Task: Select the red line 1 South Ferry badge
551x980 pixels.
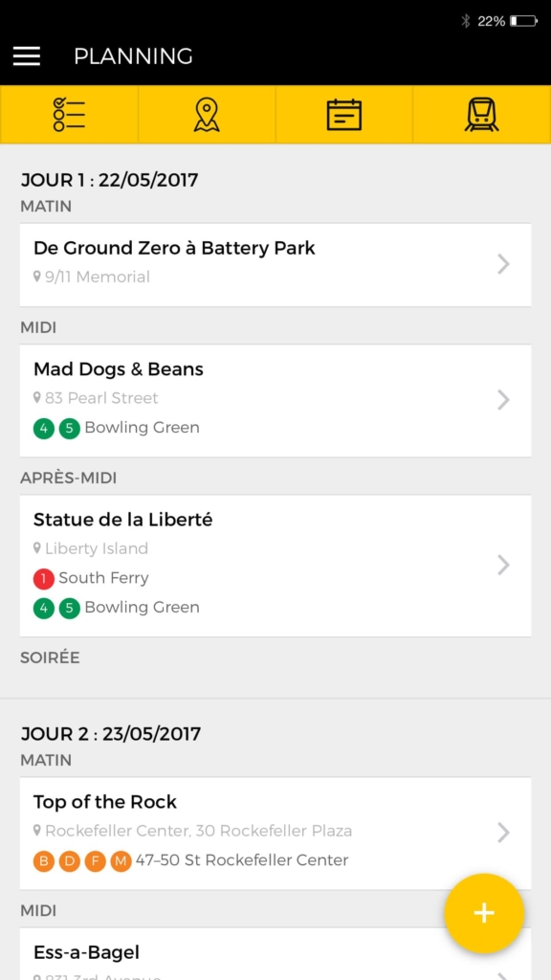Action: coord(43,578)
